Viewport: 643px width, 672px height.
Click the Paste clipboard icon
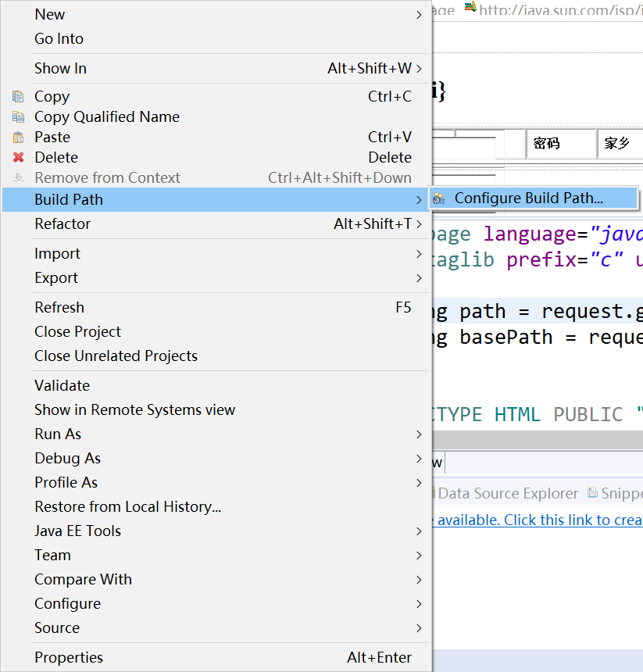(18, 138)
